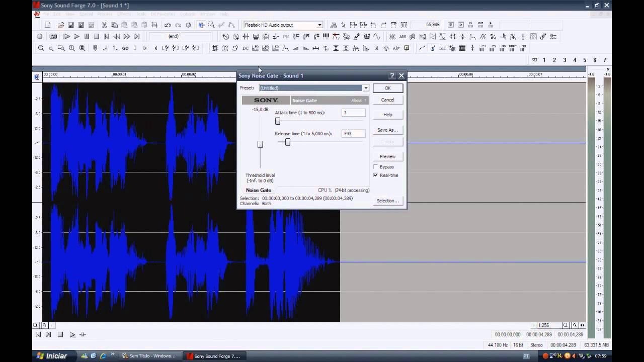Click the Go to End transport button

click(137, 36)
